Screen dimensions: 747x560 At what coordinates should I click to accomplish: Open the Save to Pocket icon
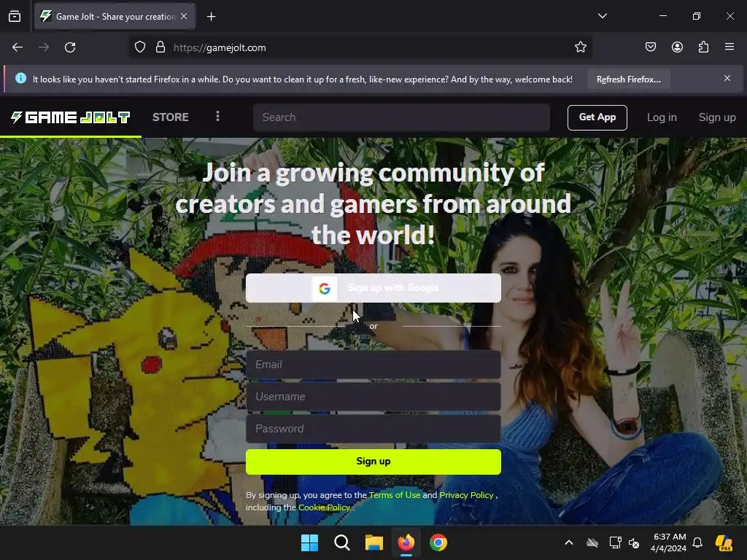point(650,47)
